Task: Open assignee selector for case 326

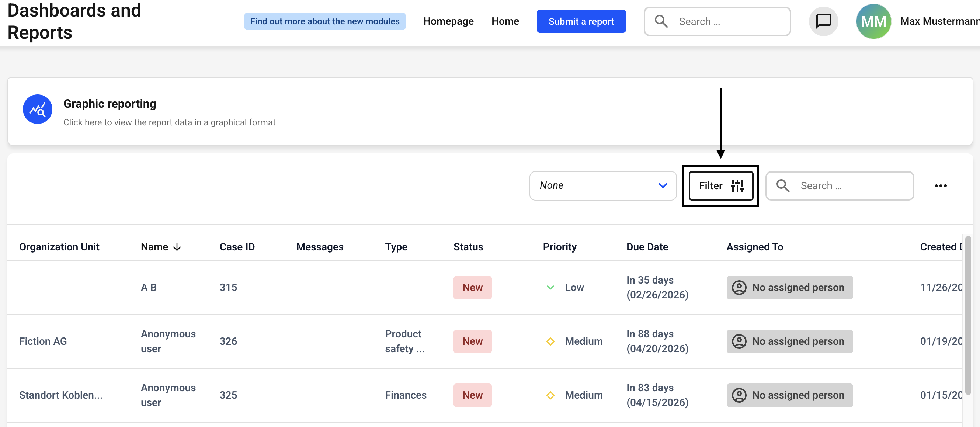Action: tap(789, 341)
